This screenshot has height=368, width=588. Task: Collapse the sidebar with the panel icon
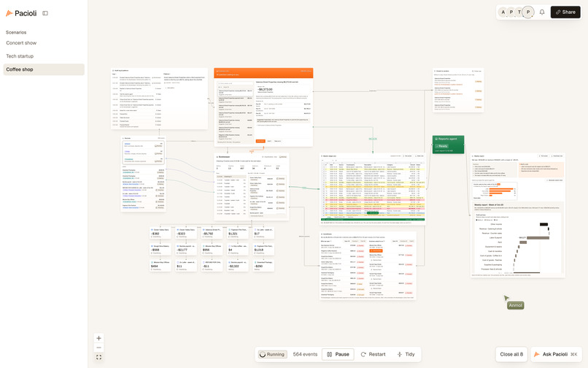pos(45,13)
